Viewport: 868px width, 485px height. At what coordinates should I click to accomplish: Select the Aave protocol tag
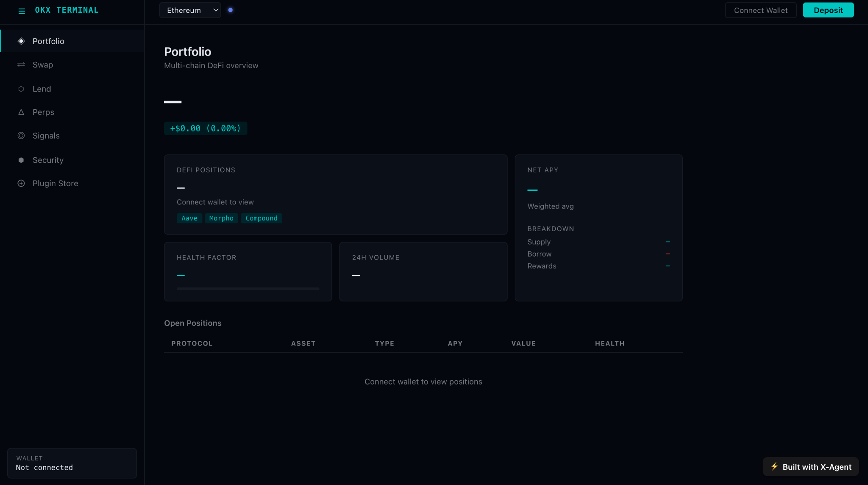pos(189,218)
